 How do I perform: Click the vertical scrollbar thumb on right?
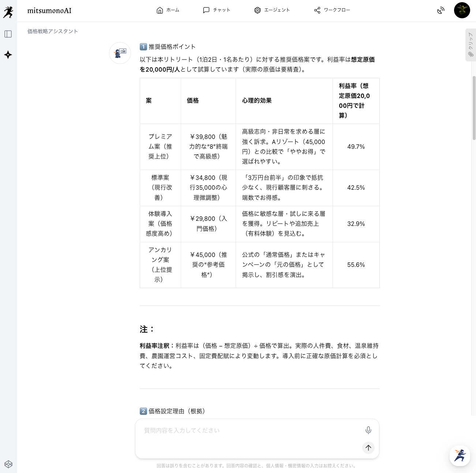pyautogui.click(x=474, y=108)
